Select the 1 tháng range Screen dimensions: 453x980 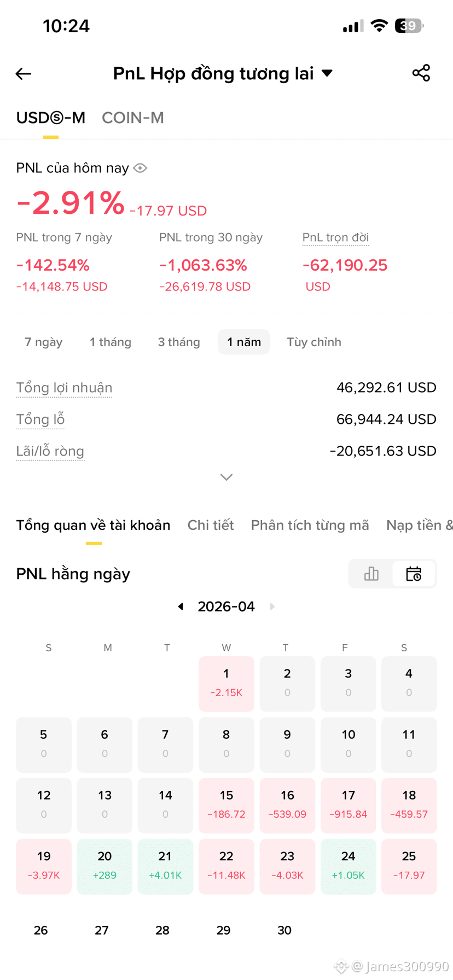111,342
